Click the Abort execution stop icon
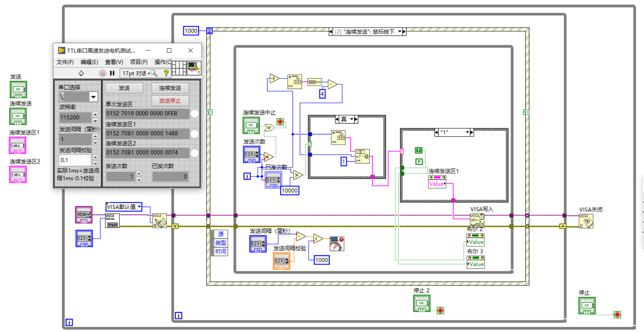Image resolution: width=644 pixels, height=332 pixels. [x=103, y=73]
